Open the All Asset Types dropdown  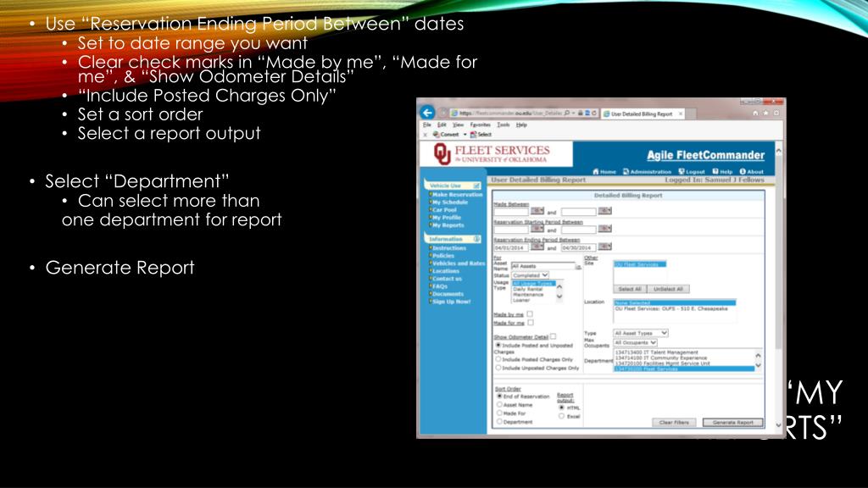(x=641, y=333)
